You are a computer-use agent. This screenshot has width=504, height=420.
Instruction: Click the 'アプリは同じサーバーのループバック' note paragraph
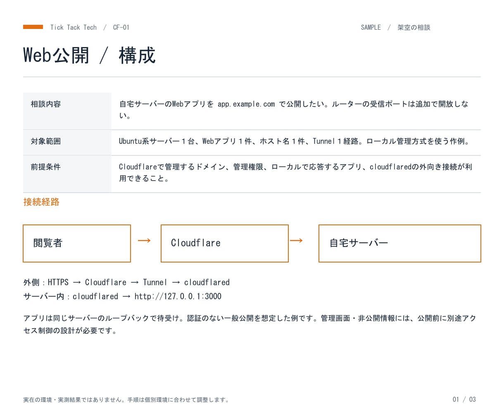pyautogui.click(x=250, y=324)
